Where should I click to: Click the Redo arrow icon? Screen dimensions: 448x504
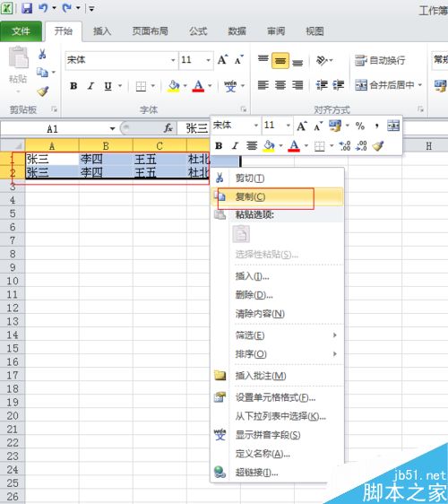pyautogui.click(x=67, y=8)
